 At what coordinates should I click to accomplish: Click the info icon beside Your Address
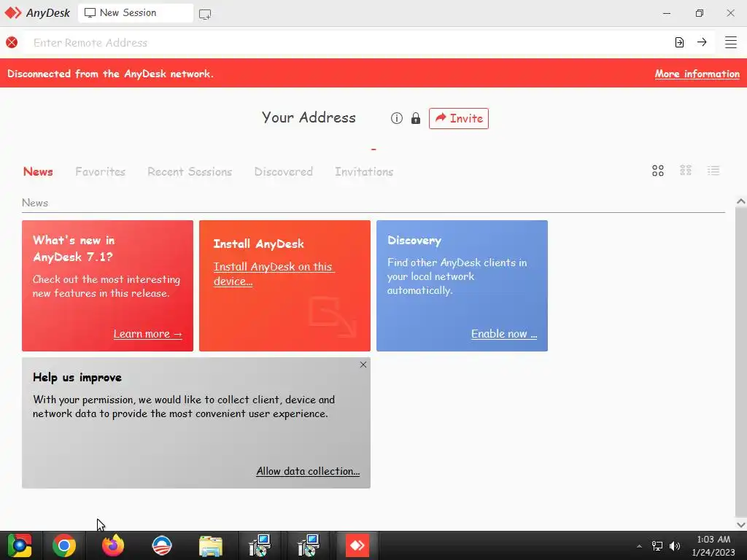click(x=396, y=118)
